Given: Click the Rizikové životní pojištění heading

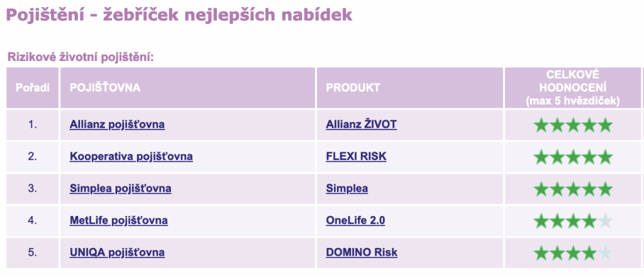Looking at the screenshot, I should pyautogui.click(x=80, y=57).
